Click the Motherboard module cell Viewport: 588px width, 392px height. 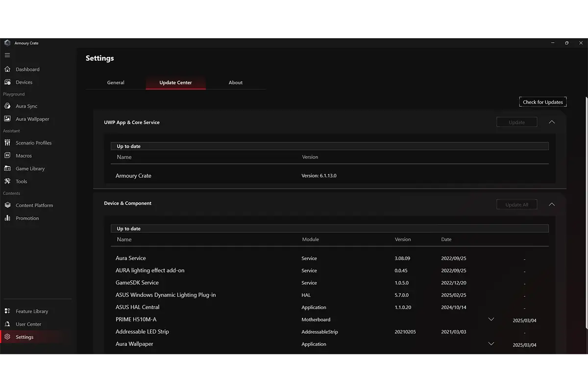[316, 319]
